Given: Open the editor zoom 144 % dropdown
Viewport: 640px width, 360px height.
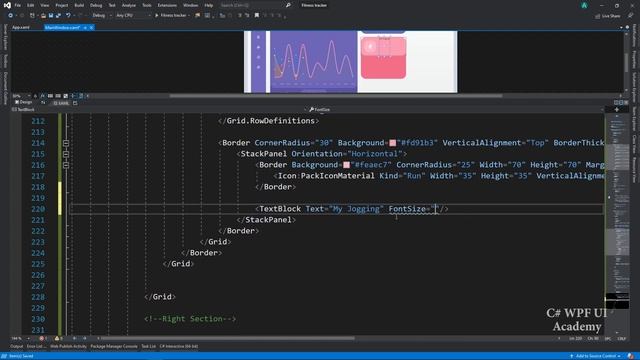Looking at the screenshot, I should 21,338.
